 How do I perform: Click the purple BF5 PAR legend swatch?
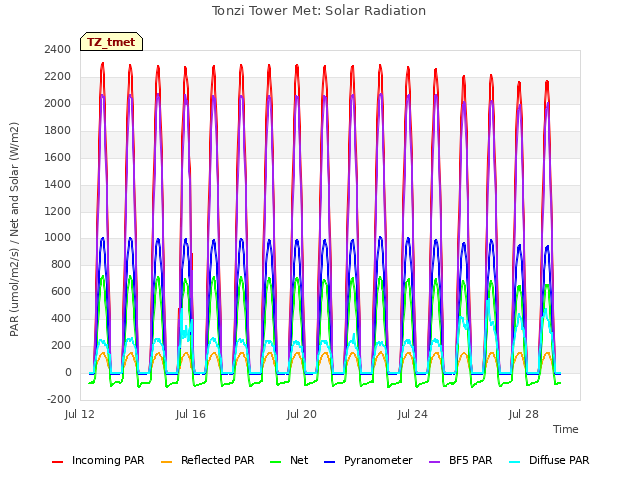click(435, 462)
